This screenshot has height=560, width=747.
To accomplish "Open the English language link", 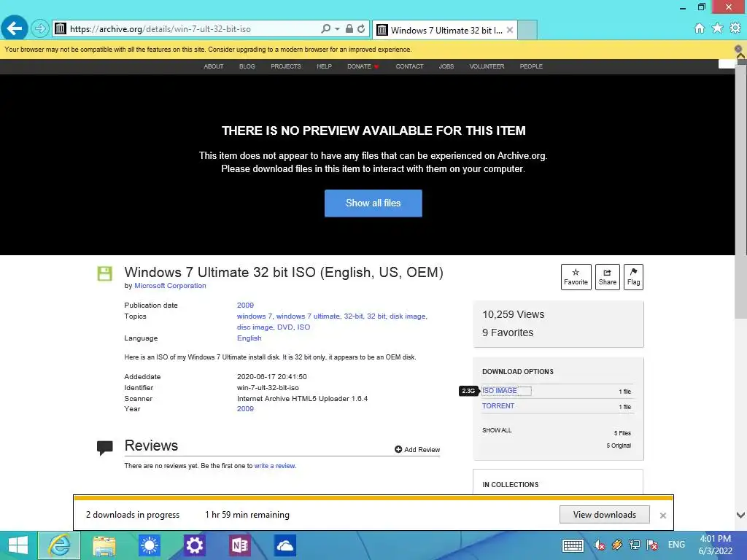I will [x=249, y=338].
